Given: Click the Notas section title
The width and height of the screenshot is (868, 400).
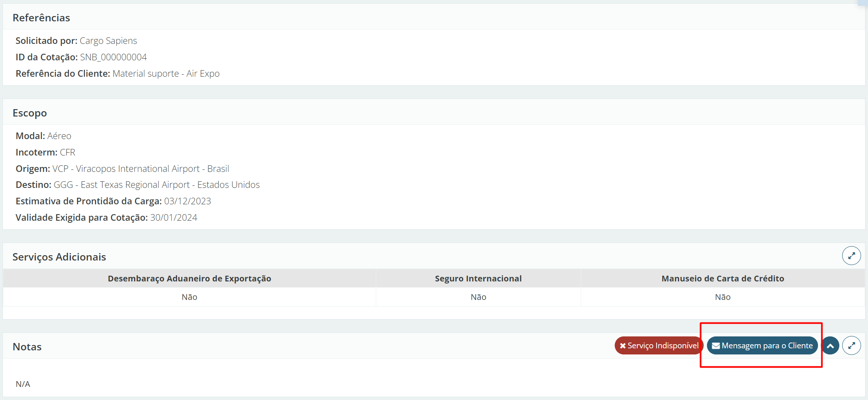Looking at the screenshot, I should point(27,347).
